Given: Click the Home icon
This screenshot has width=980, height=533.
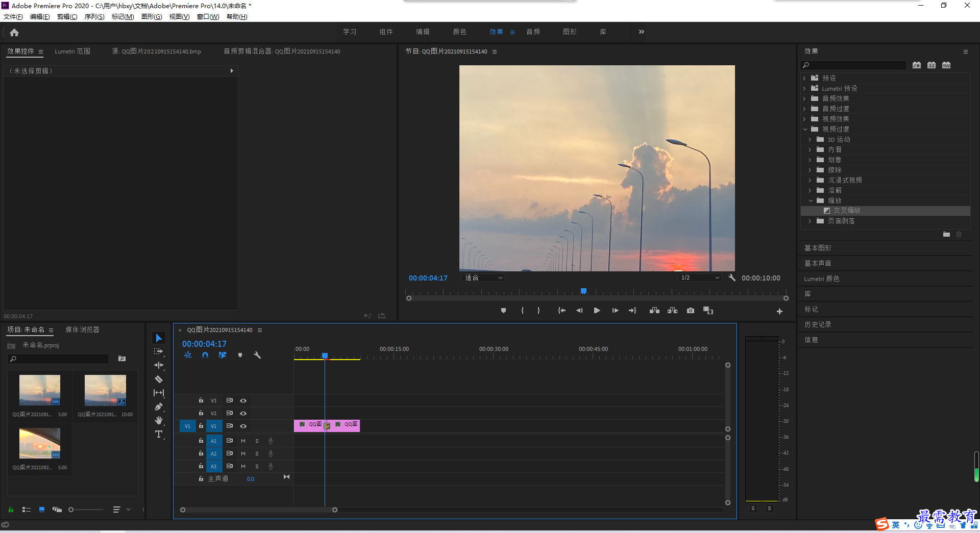Looking at the screenshot, I should click(14, 32).
